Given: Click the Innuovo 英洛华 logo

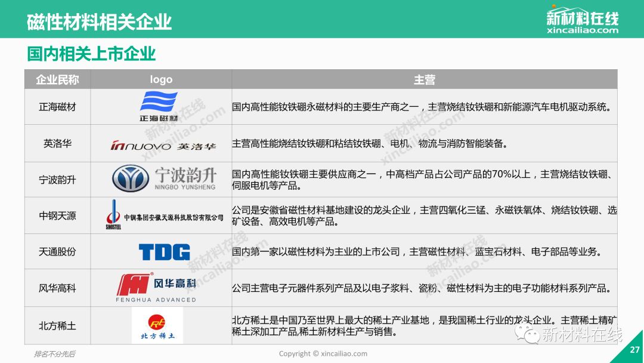Looking at the screenshot, I should (x=163, y=145).
